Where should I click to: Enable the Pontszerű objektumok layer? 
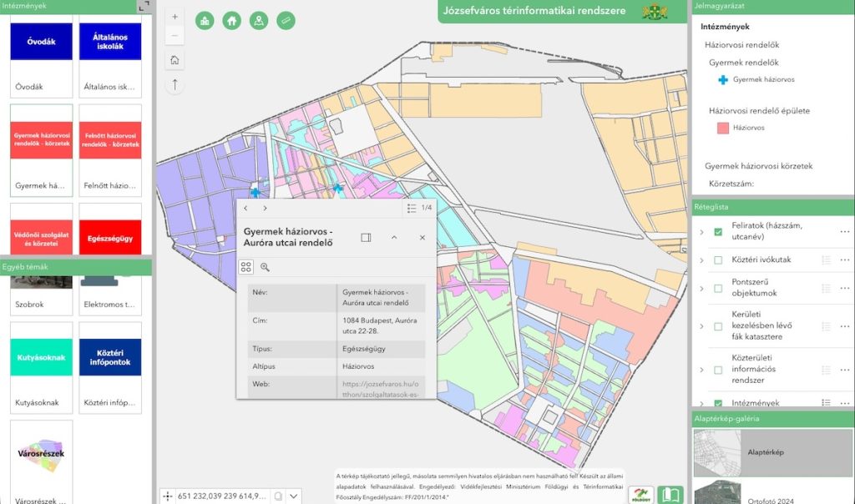click(718, 288)
